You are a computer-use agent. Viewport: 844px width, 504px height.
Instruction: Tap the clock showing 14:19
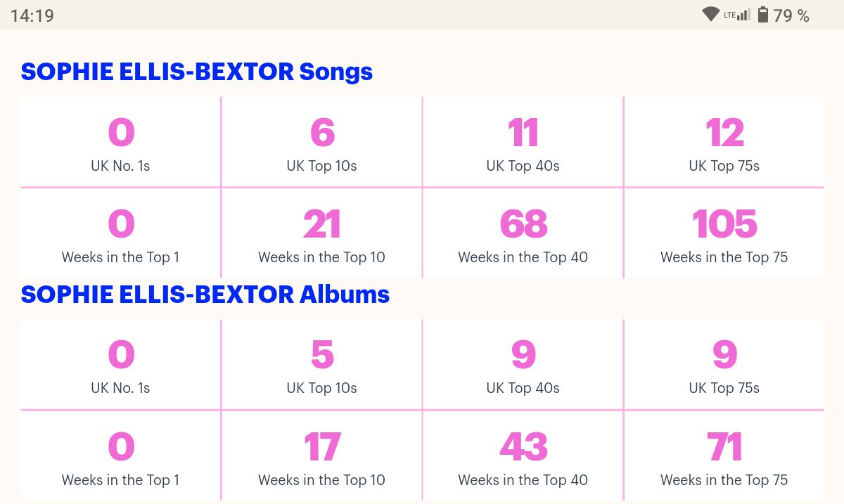[32, 15]
